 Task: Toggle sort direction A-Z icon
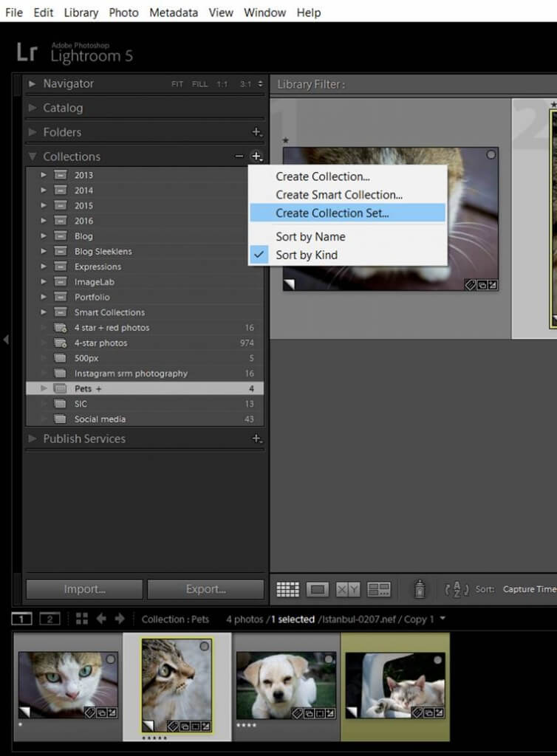click(x=457, y=589)
